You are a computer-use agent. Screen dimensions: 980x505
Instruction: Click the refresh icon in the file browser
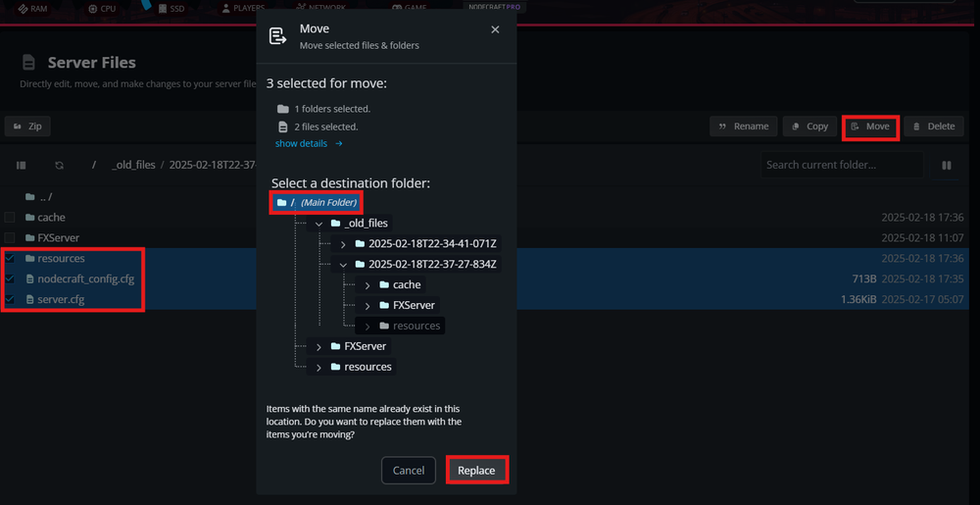pyautogui.click(x=60, y=166)
